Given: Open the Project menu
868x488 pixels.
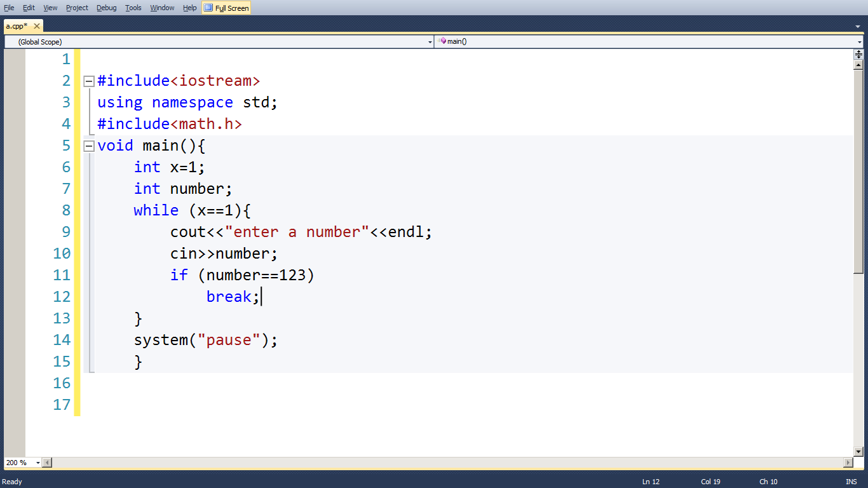Looking at the screenshot, I should pyautogui.click(x=77, y=8).
